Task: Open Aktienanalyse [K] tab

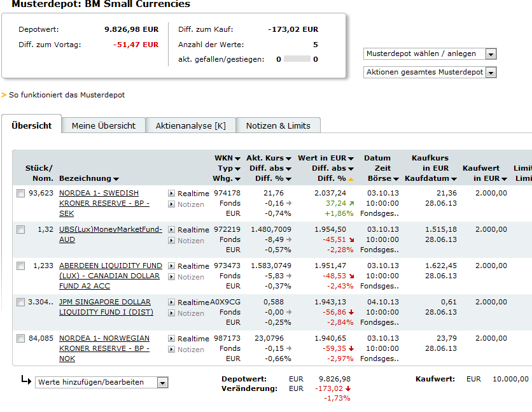Action: coord(190,125)
